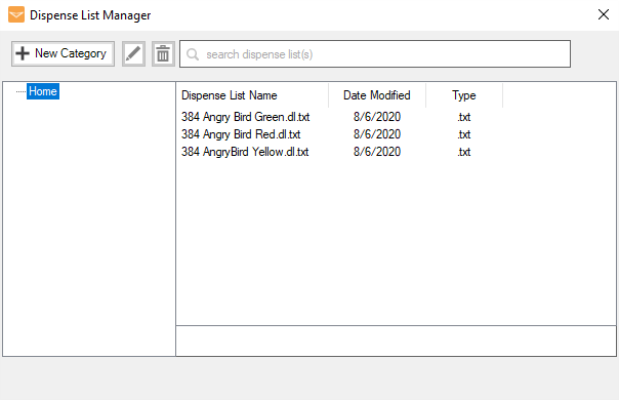
Task: Click the date of Angry Bird Green row
Action: pyautogui.click(x=377, y=117)
